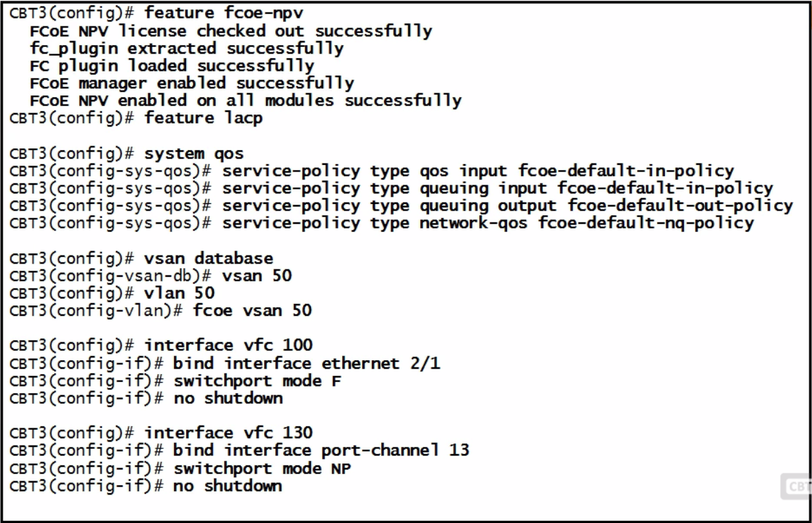The image size is (812, 523).
Task: Click the last 'no shutdown' command
Action: (x=228, y=486)
